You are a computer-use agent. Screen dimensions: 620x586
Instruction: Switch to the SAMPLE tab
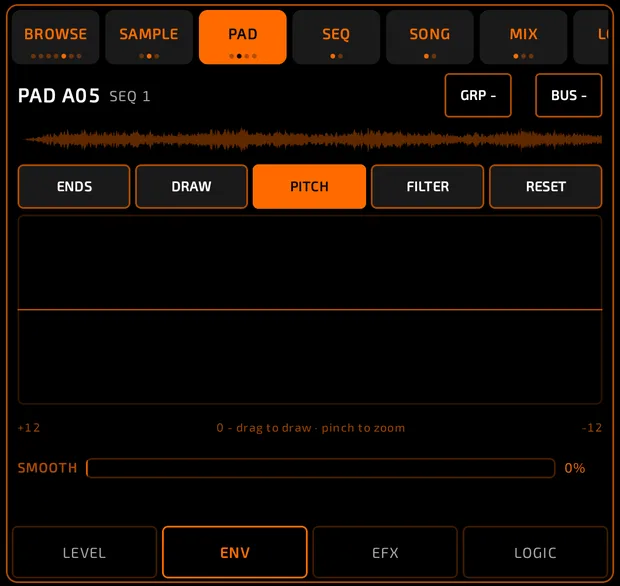(149, 37)
